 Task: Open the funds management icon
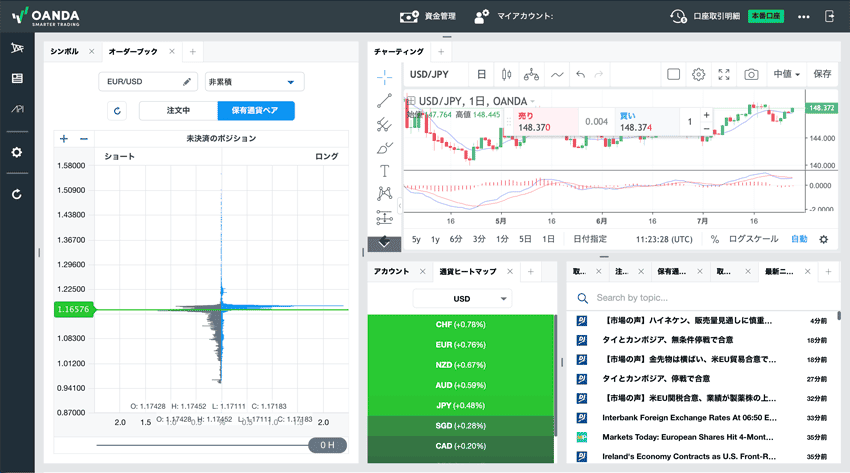[x=409, y=16]
